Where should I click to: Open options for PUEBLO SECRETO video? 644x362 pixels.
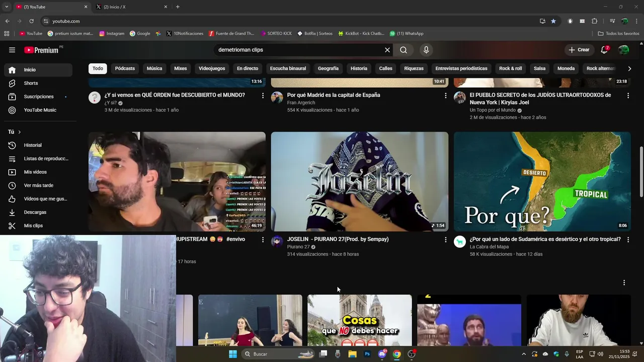pyautogui.click(x=628, y=96)
